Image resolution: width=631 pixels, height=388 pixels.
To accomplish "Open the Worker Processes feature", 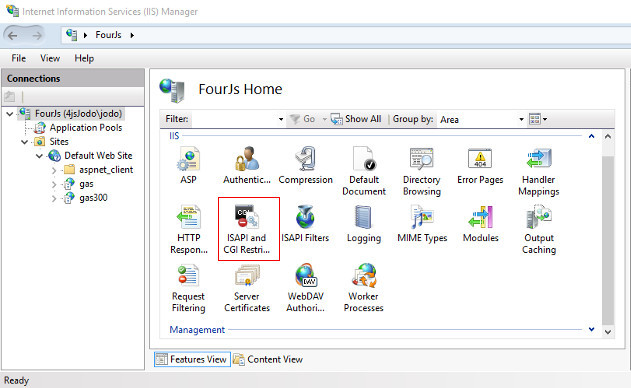I will (x=363, y=288).
